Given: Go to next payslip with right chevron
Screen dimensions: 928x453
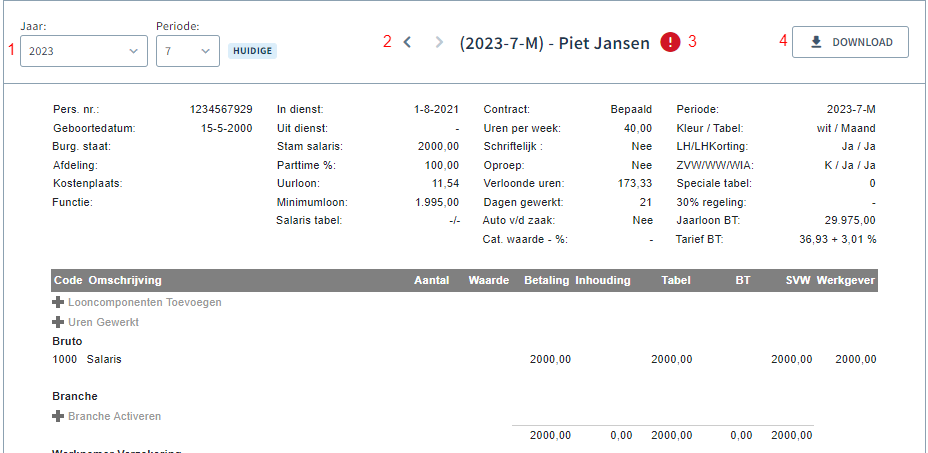Looking at the screenshot, I should pyautogui.click(x=439, y=42).
